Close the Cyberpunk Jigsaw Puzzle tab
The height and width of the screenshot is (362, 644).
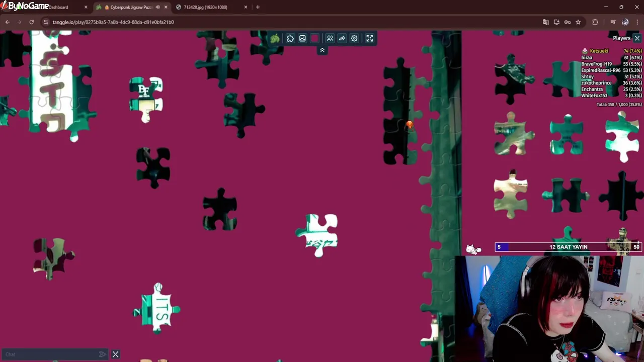(166, 7)
